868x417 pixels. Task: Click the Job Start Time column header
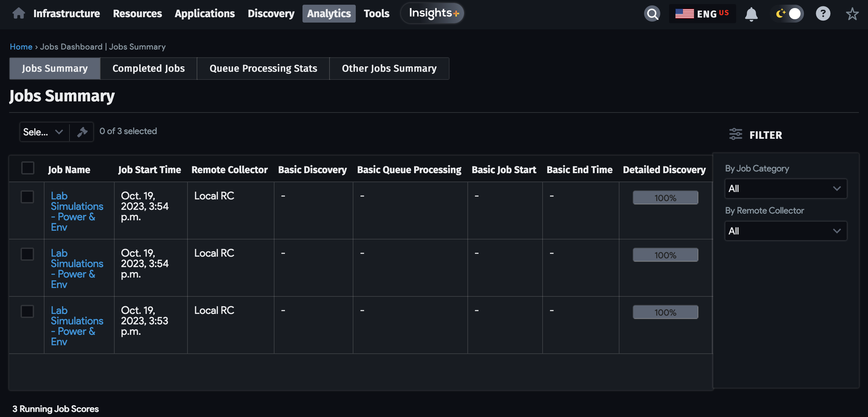coord(149,170)
